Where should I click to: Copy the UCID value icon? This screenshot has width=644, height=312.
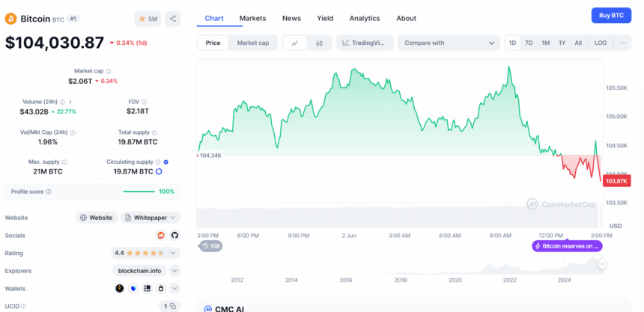click(x=171, y=306)
